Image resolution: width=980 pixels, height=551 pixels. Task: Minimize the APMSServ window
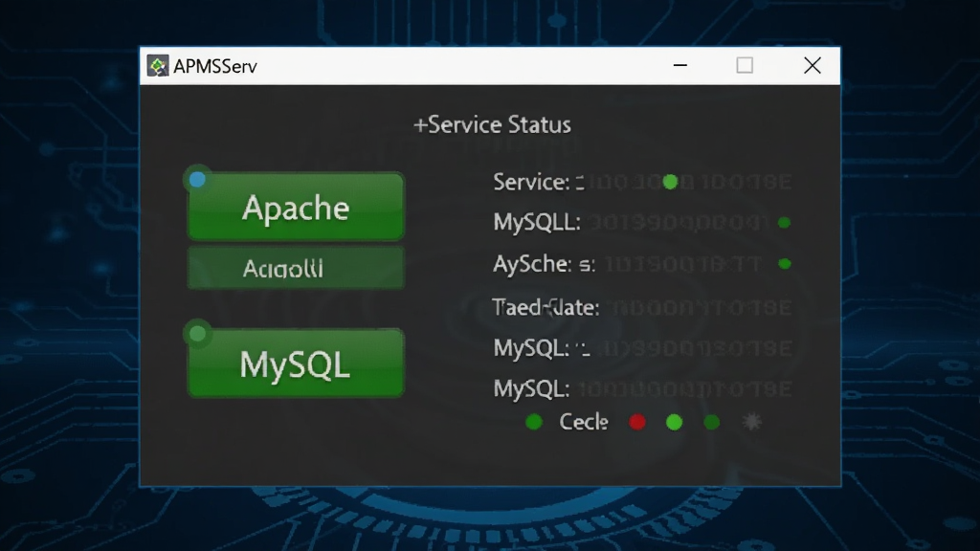680,65
